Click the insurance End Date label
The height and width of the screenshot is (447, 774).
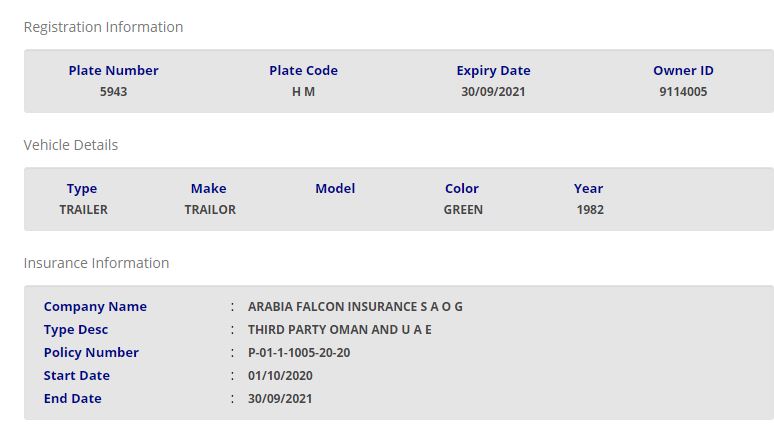tap(73, 399)
